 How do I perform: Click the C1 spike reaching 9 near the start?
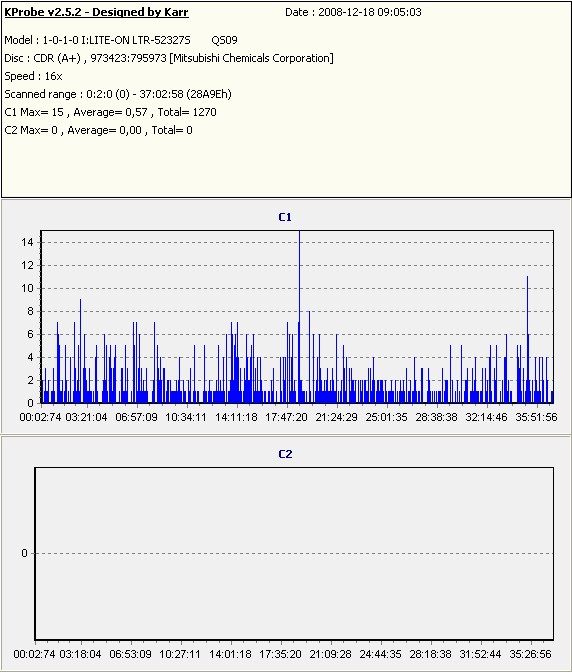[x=80, y=351]
